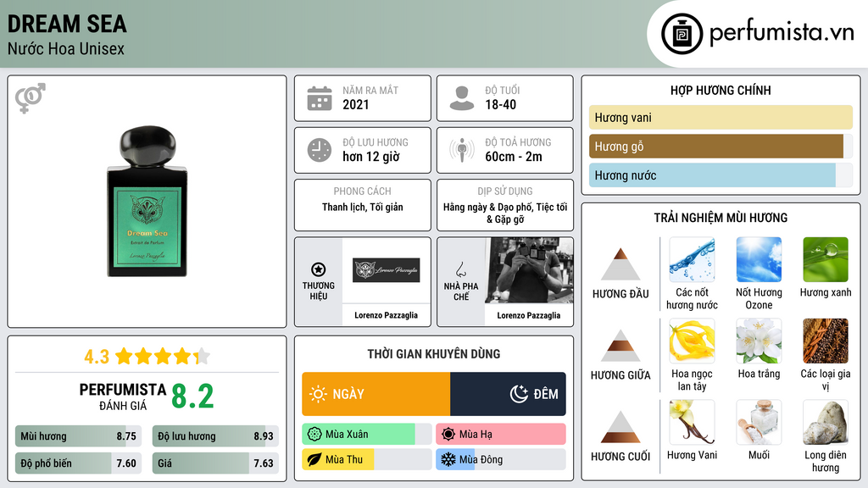
Task: Click the 4.3 user rating number
Action: pyautogui.click(x=97, y=357)
